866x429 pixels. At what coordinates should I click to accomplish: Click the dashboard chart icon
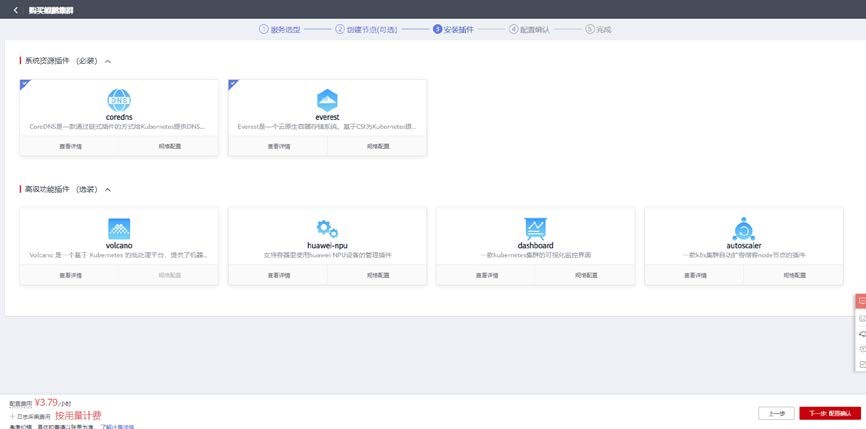point(535,229)
